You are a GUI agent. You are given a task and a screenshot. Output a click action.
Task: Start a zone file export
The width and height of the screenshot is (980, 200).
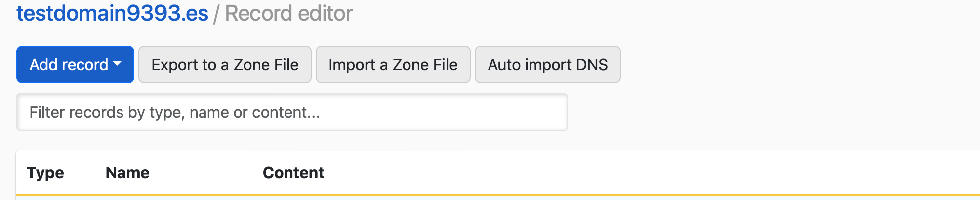pos(225,64)
